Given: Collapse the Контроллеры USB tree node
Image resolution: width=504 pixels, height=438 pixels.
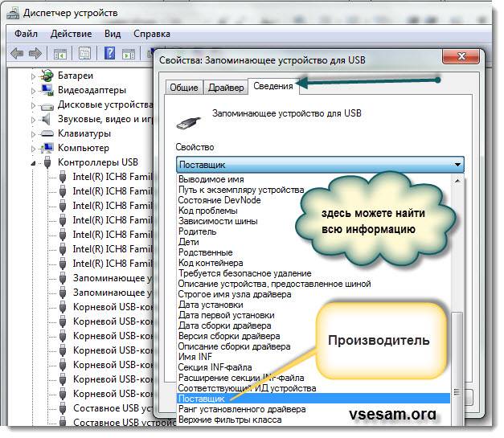Looking at the screenshot, I should (x=33, y=164).
